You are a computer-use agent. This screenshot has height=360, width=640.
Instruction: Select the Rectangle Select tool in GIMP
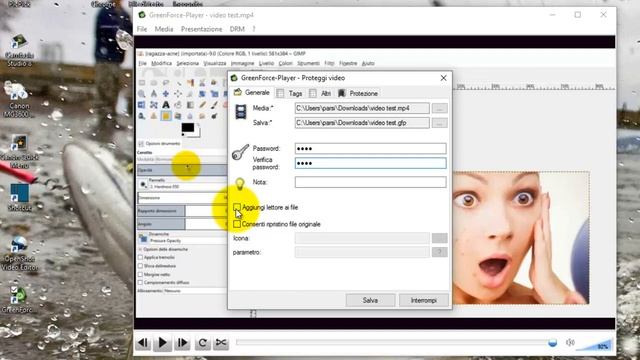[142, 83]
